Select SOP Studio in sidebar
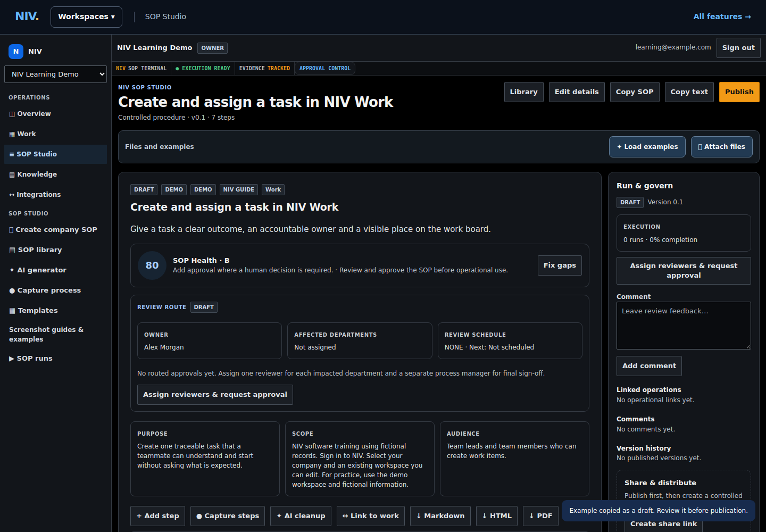 55,154
